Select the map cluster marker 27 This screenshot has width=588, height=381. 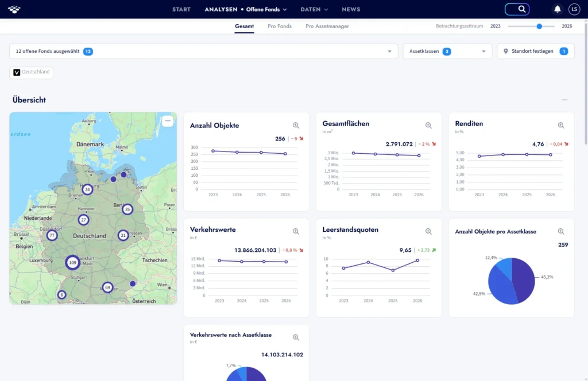click(x=83, y=220)
